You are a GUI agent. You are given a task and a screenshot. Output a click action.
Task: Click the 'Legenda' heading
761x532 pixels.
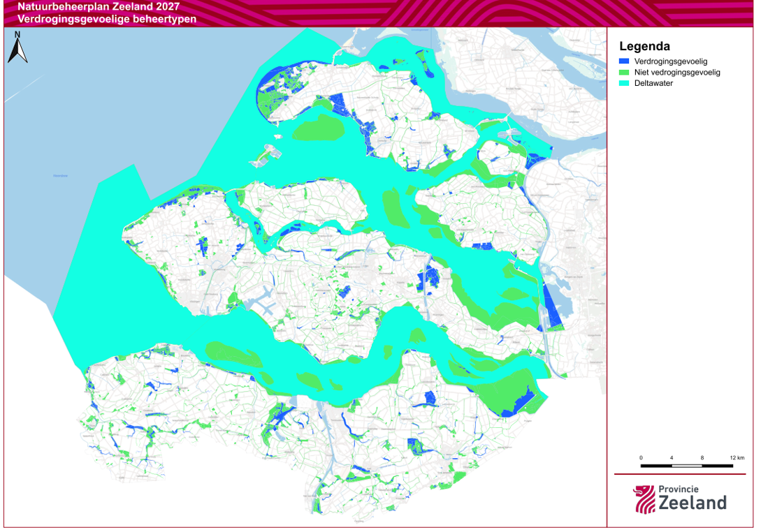pos(644,46)
